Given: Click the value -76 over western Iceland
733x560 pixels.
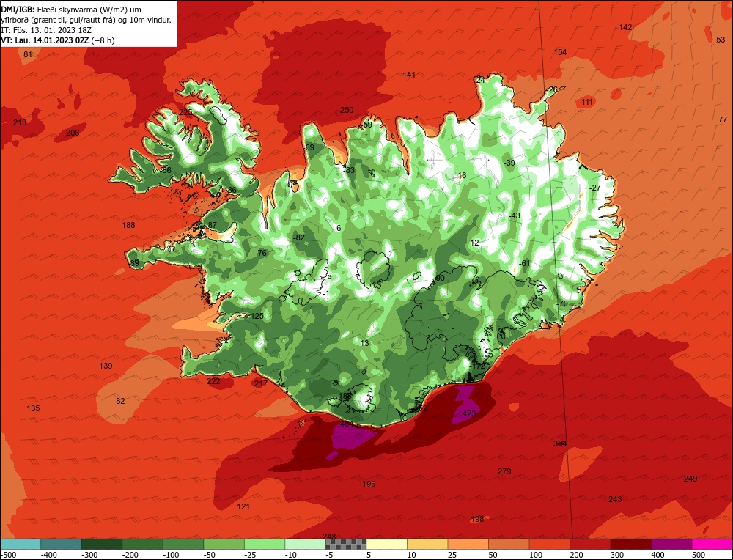Looking at the screenshot, I should tap(260, 253).
